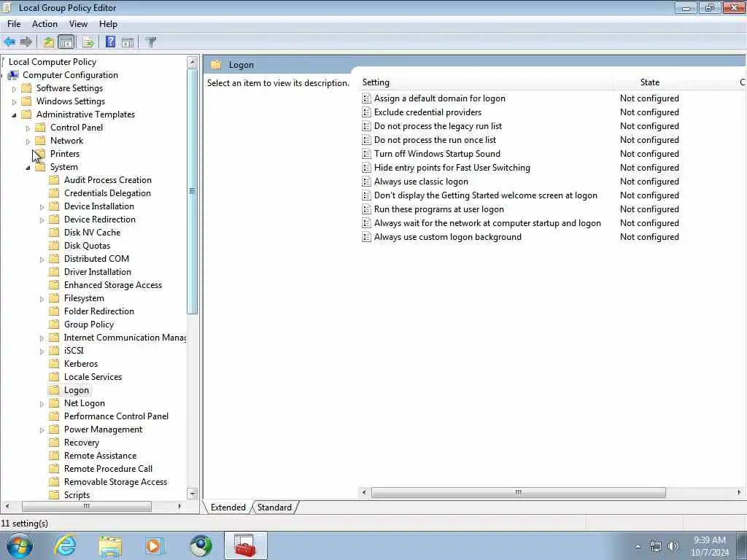This screenshot has width=747, height=560.
Task: Toggle the Show/Hide Console Tree icon
Action: (66, 42)
